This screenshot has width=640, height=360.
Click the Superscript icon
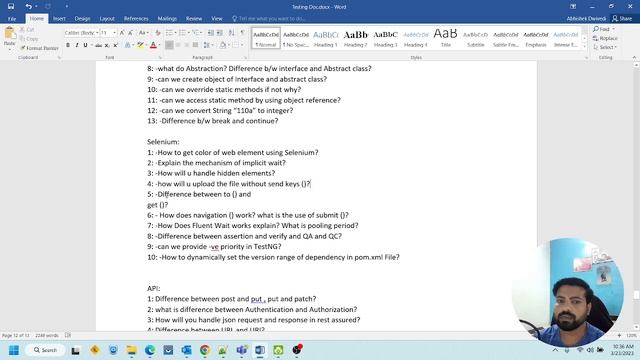pos(116,45)
